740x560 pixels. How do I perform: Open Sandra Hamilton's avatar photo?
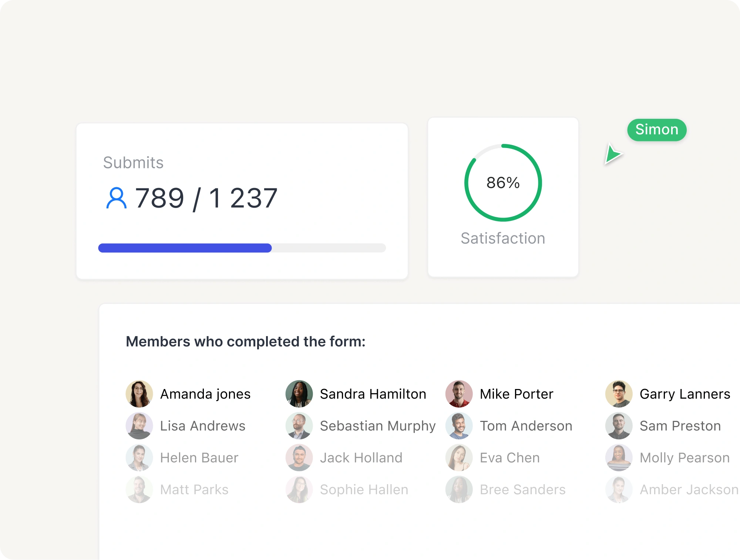click(x=299, y=394)
